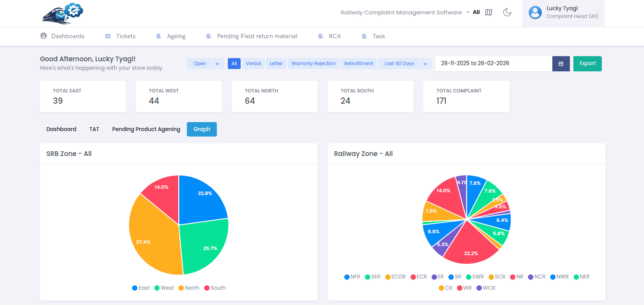Click the train logo icon
Image resolution: width=644 pixels, height=305 pixels.
pyautogui.click(x=62, y=14)
